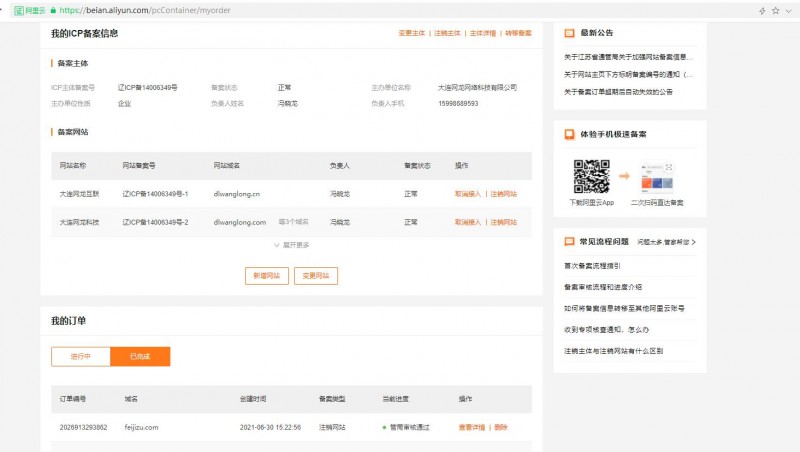Click the padlock icon beside the URL
Image resolution: width=800 pixels, height=452 pixels.
pyautogui.click(x=53, y=9)
